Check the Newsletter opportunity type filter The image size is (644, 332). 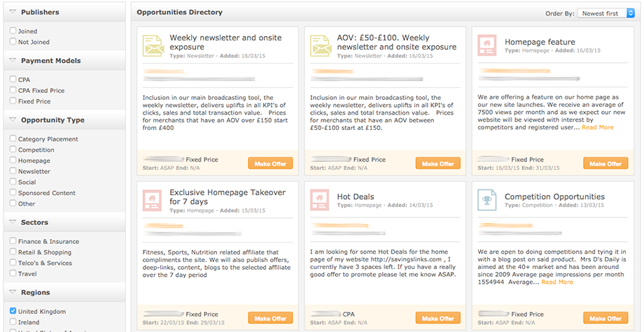tap(13, 171)
